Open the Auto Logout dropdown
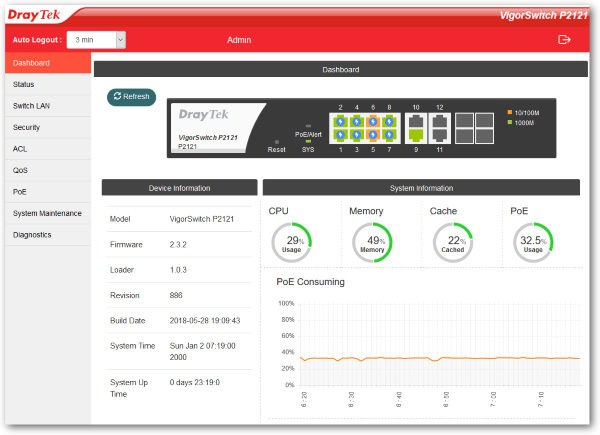 point(96,40)
